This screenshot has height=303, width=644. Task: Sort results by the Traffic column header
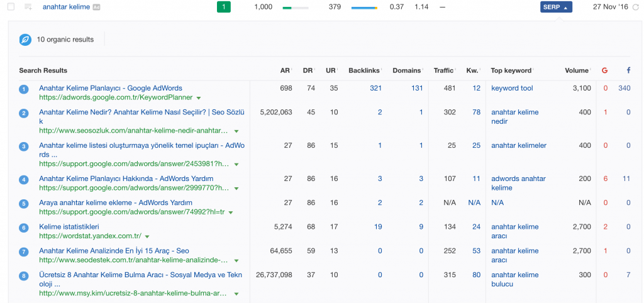pyautogui.click(x=443, y=70)
